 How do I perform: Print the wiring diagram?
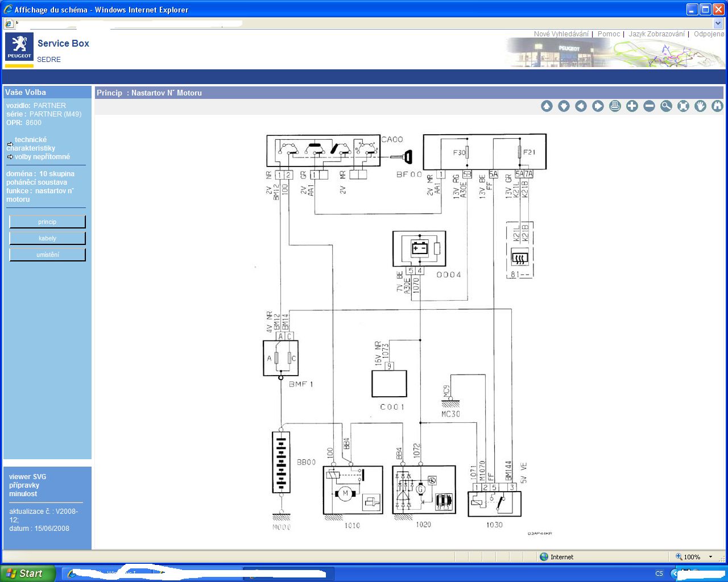pos(615,106)
